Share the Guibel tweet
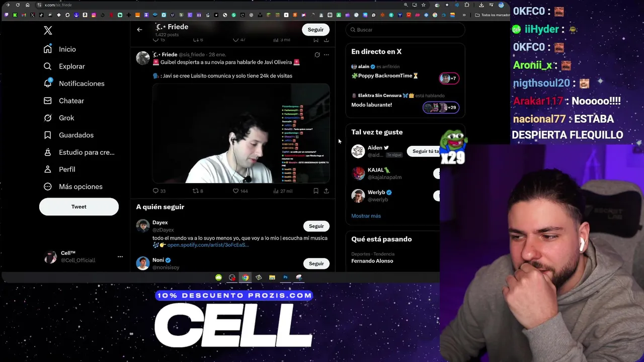The image size is (644, 362). click(327, 191)
